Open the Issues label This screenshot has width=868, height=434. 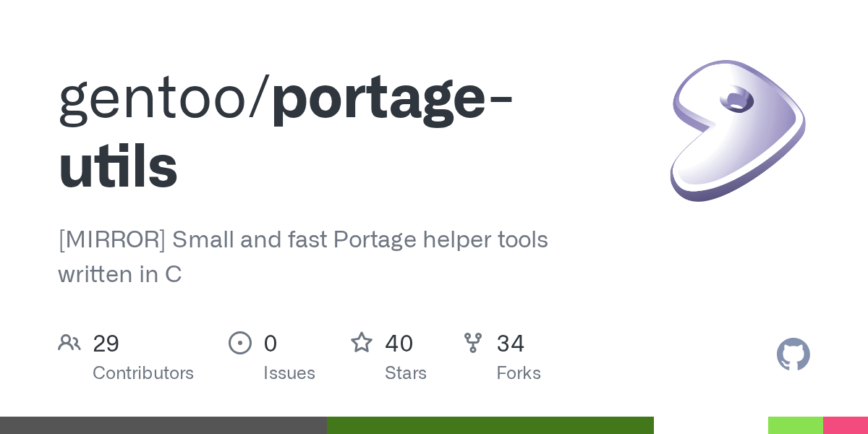(289, 373)
